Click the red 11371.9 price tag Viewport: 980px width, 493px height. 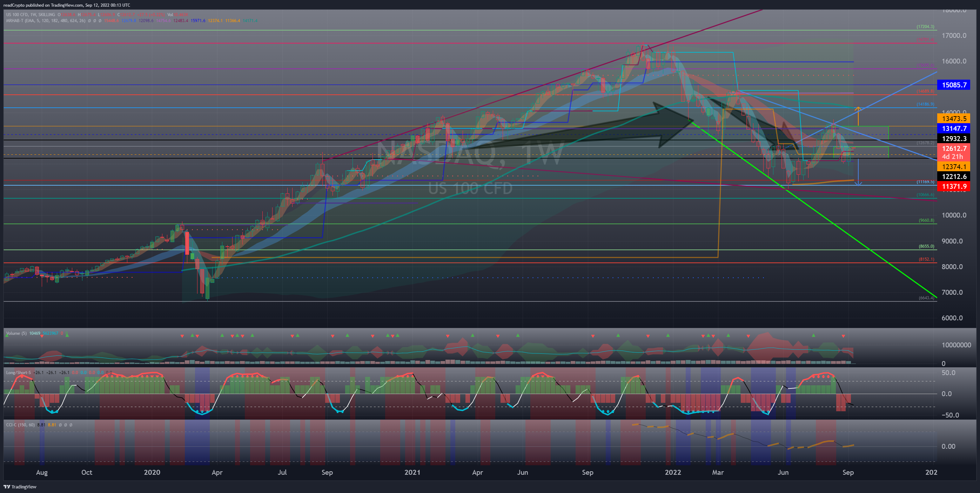coord(954,187)
